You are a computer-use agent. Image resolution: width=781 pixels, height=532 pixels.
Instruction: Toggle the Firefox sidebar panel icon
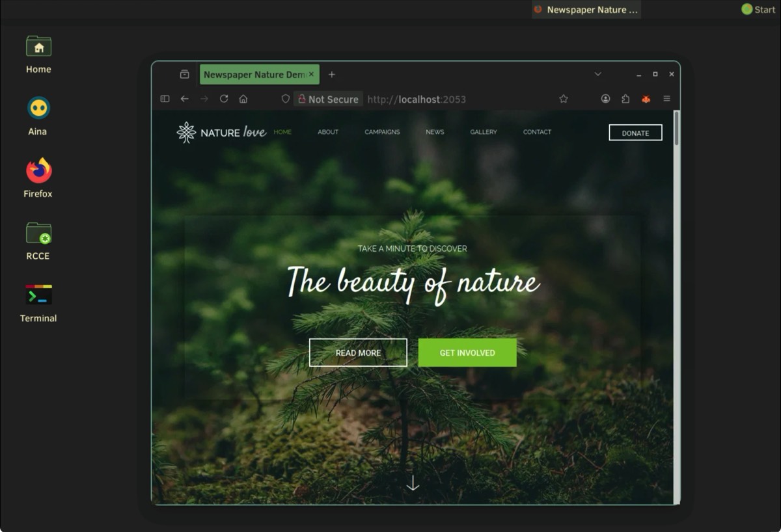pos(165,99)
